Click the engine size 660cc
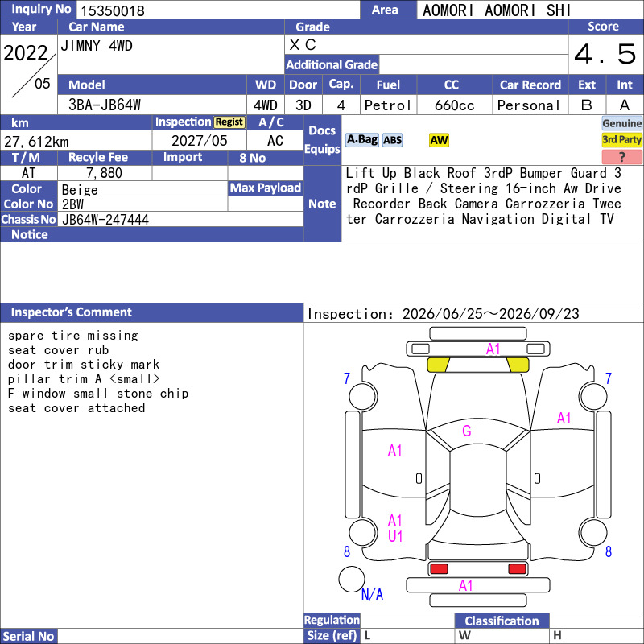The width and height of the screenshot is (644, 644). [x=454, y=105]
